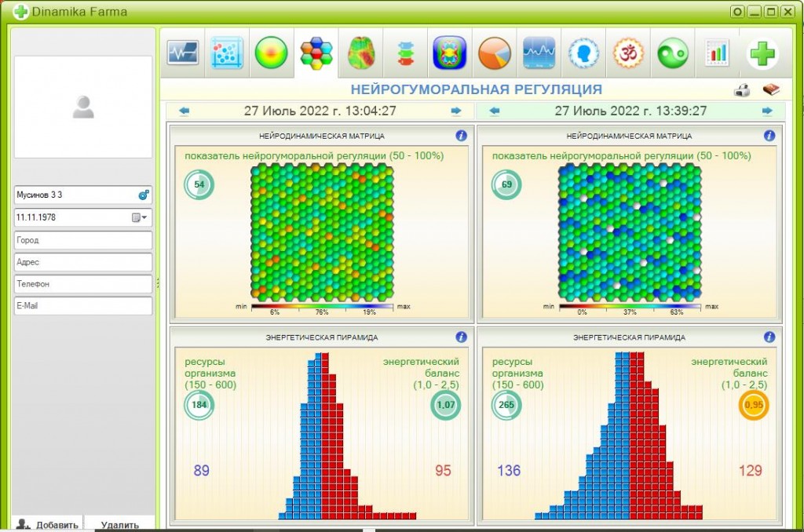Open the reference book icon
The width and height of the screenshot is (804, 532).
(771, 89)
